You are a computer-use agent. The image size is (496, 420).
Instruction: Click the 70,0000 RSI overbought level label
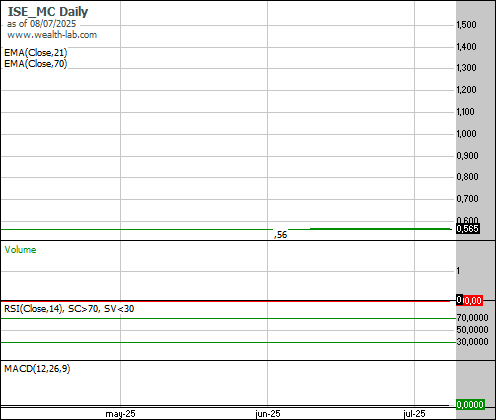[472, 318]
